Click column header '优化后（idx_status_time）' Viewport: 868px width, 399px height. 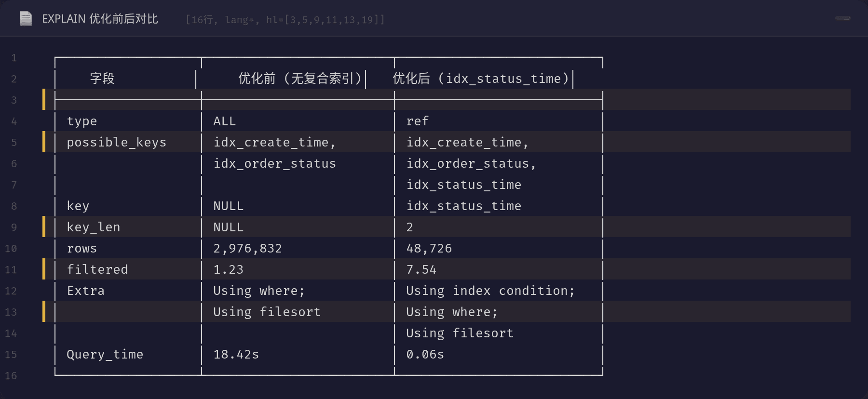[x=481, y=79]
